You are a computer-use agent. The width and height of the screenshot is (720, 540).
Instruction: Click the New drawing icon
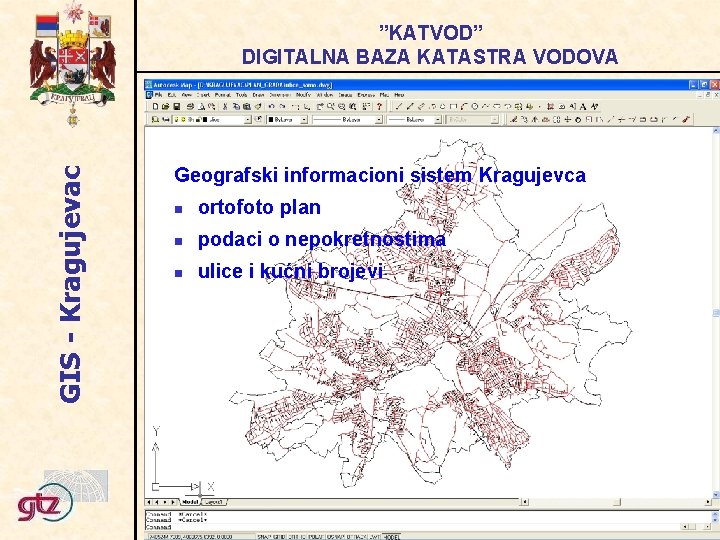pos(155,107)
